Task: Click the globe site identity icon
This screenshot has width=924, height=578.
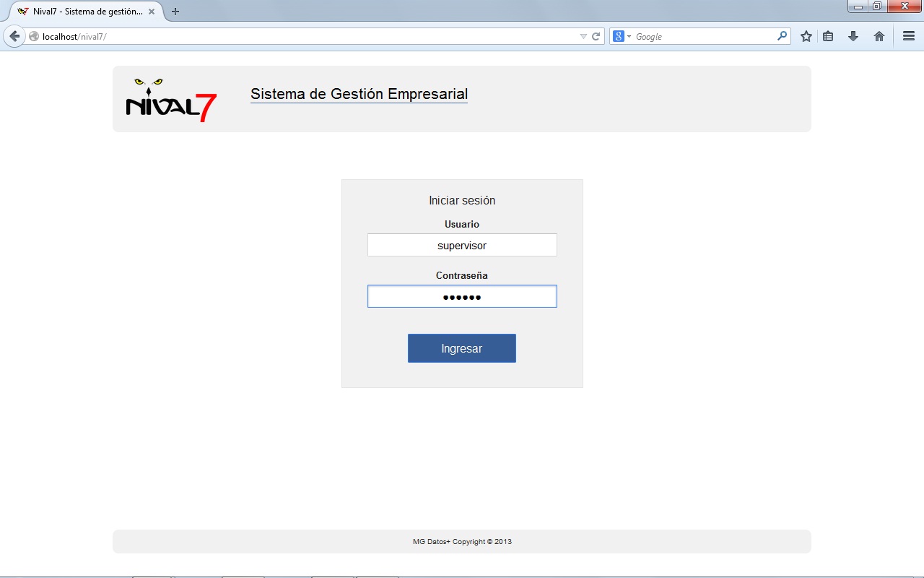Action: [34, 36]
